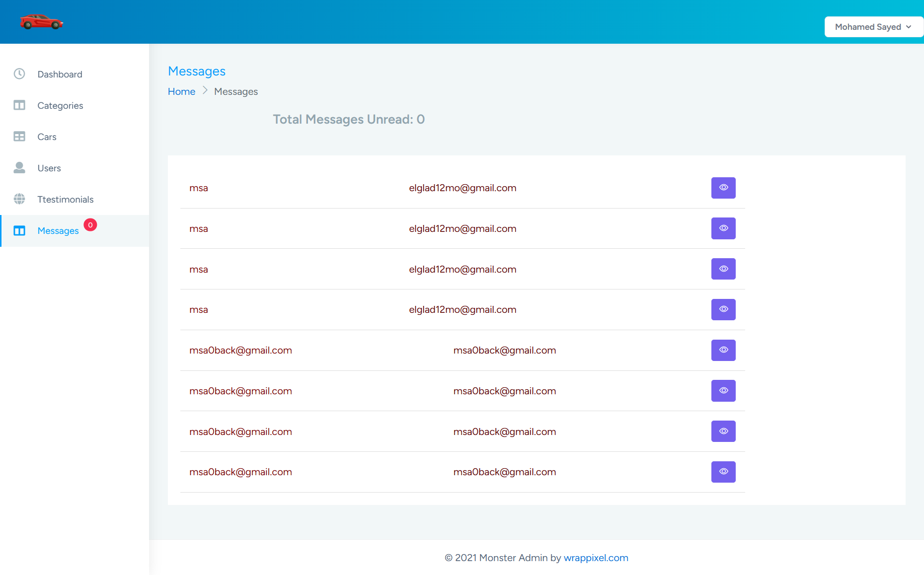The height and width of the screenshot is (575, 924).
Task: Follow the Home breadcrumb link
Action: coord(181,91)
